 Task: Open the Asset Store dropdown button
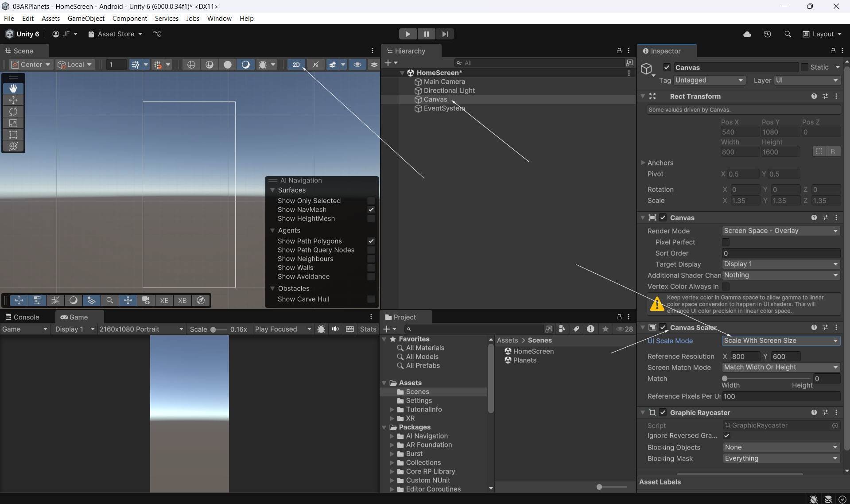115,34
